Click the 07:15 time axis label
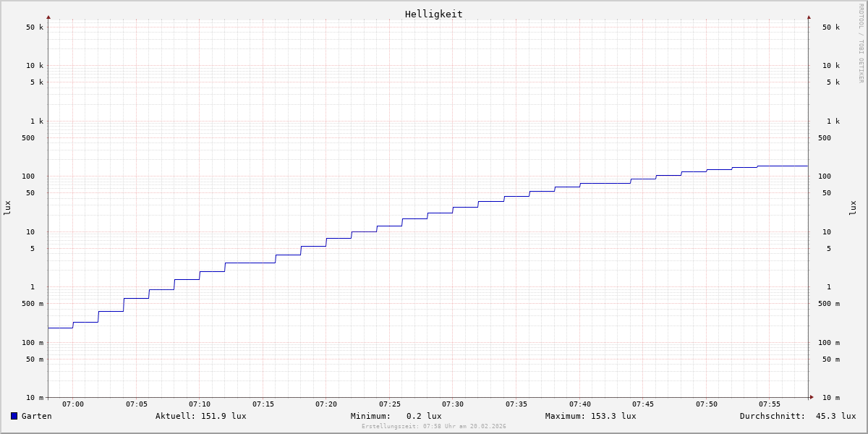 [x=263, y=404]
